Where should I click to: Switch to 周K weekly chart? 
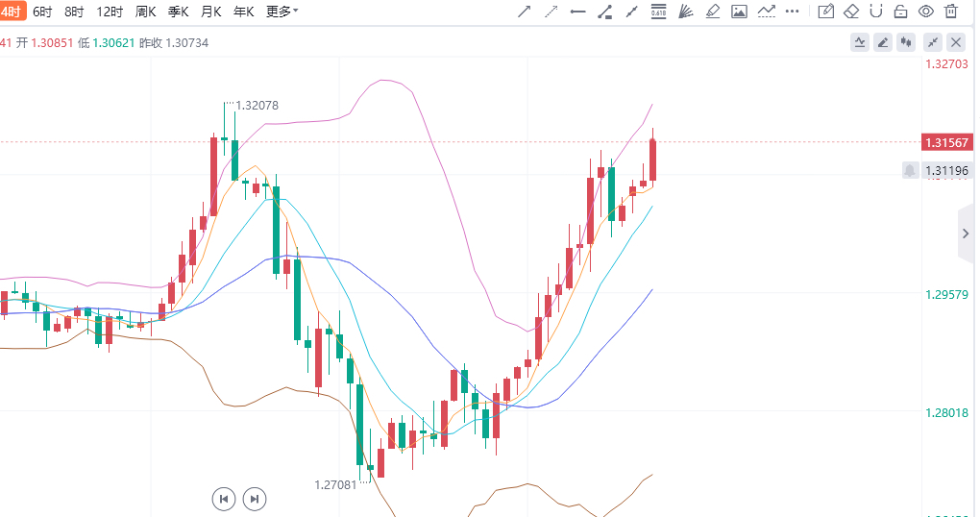click(x=145, y=12)
